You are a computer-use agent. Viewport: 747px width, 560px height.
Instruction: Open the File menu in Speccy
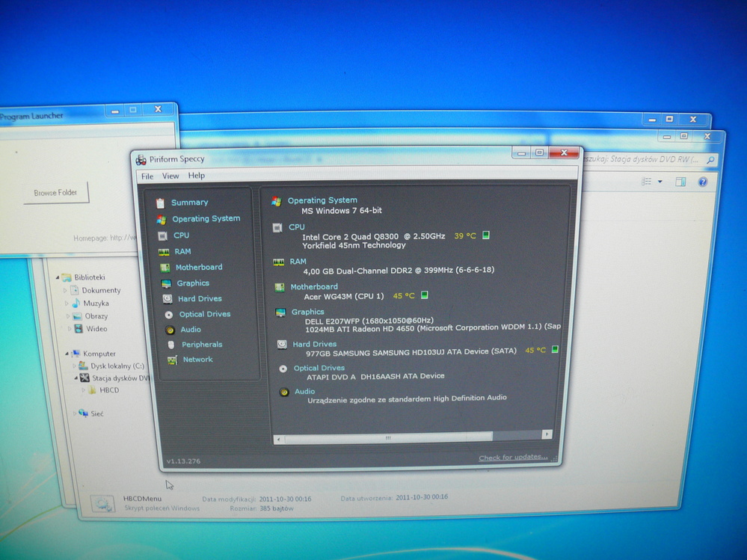coord(147,176)
